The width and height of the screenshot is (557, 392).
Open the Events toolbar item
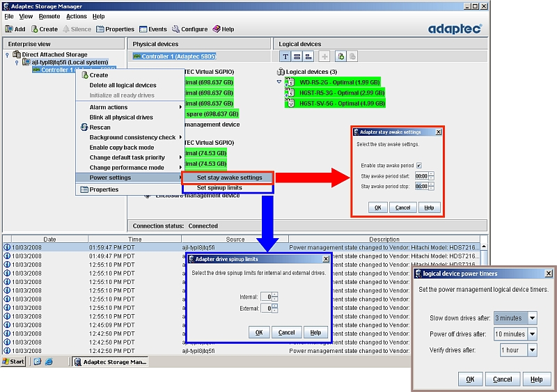[x=153, y=29]
